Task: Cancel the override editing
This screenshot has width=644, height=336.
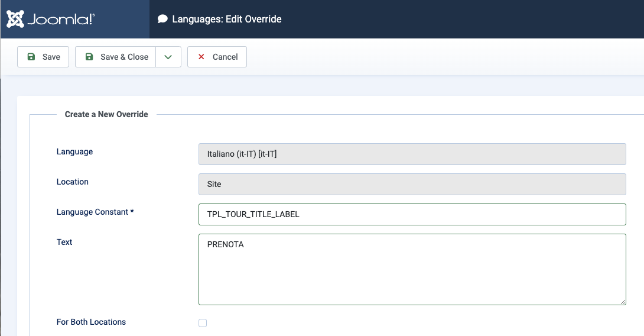Action: [x=217, y=57]
